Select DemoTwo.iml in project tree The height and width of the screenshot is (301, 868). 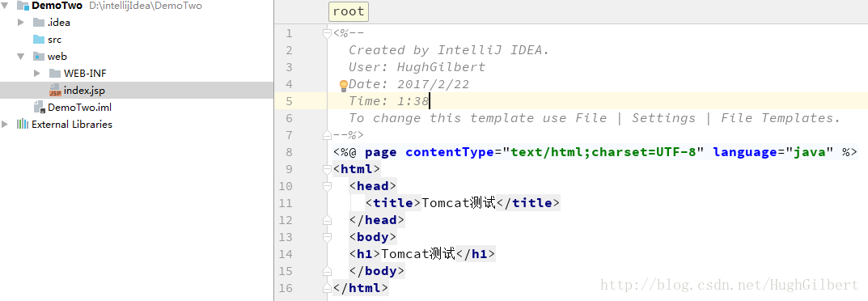coord(80,108)
